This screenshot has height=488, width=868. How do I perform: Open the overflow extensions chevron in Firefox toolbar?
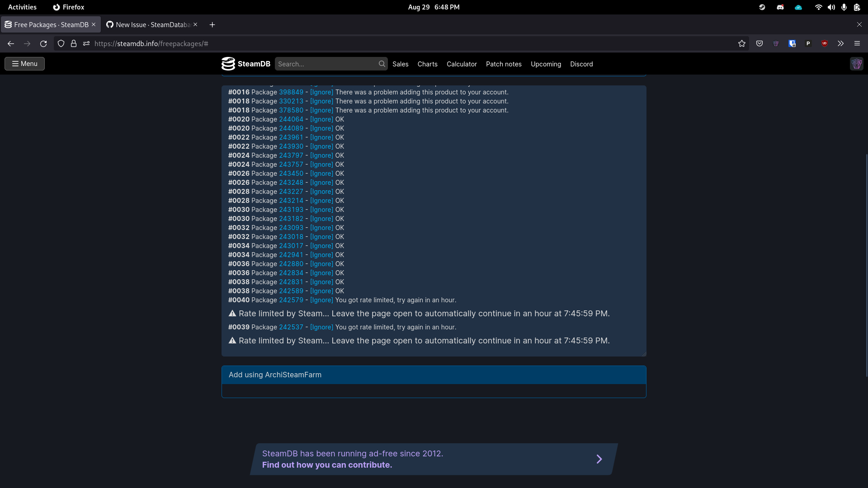(x=840, y=43)
